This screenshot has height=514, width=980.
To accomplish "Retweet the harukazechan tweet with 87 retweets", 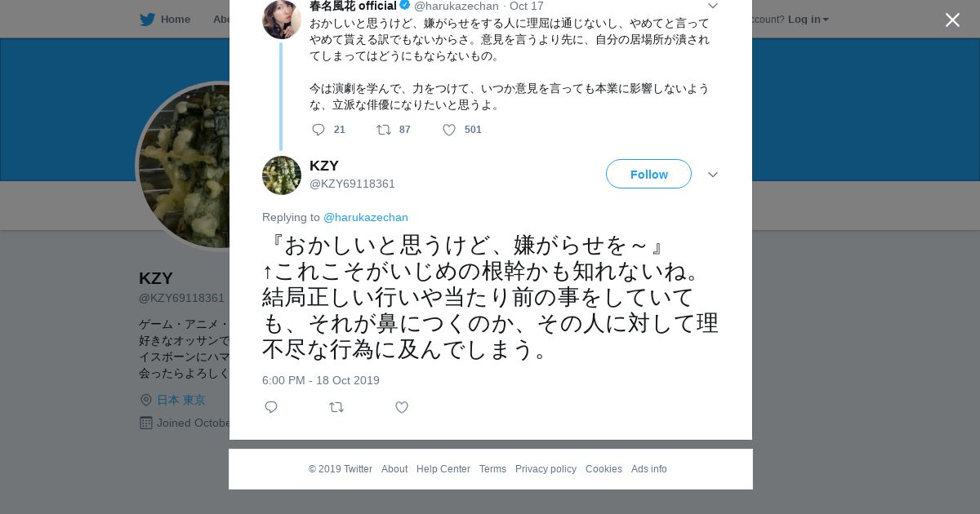I will (384, 130).
